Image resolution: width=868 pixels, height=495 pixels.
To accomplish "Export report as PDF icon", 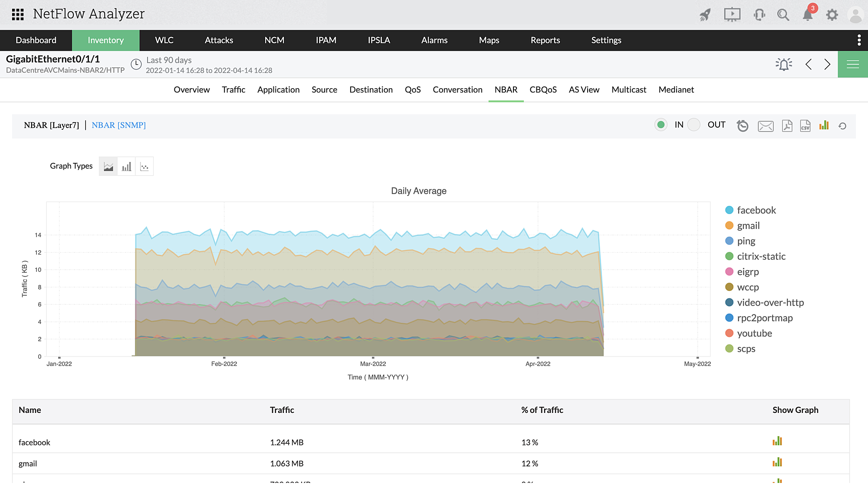I will (787, 126).
